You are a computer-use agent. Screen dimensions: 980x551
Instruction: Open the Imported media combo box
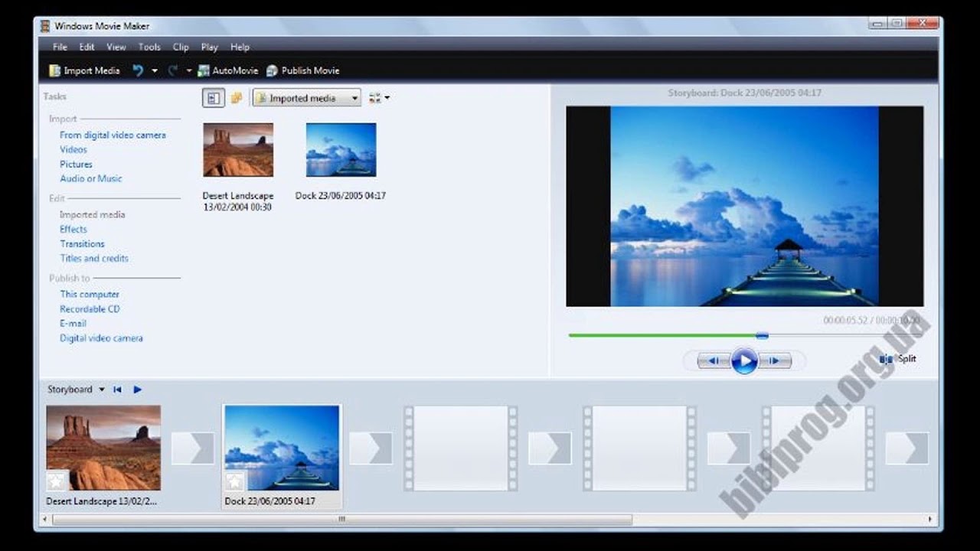pos(307,98)
